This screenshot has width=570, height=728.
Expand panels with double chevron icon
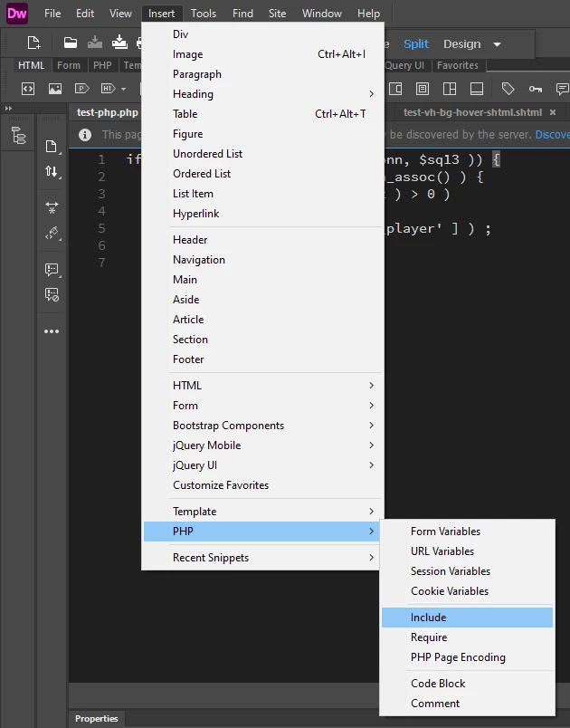click(x=8, y=108)
